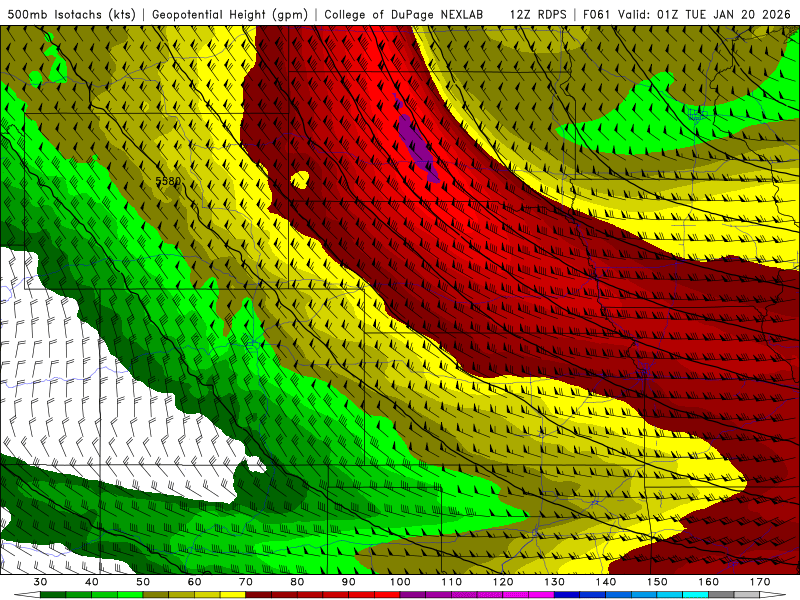This screenshot has height=600, width=800.
Task: Click the '100' value on the color scale
Action: click(x=400, y=582)
